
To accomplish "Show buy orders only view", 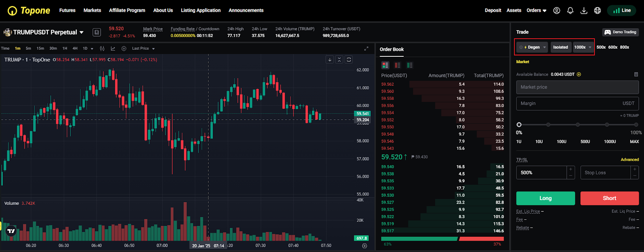I will click(x=410, y=65).
